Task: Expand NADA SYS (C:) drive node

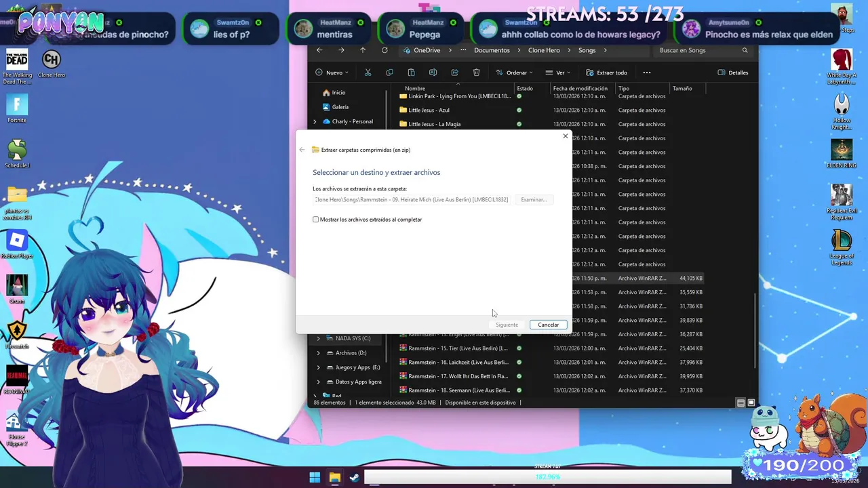Action: pos(319,338)
